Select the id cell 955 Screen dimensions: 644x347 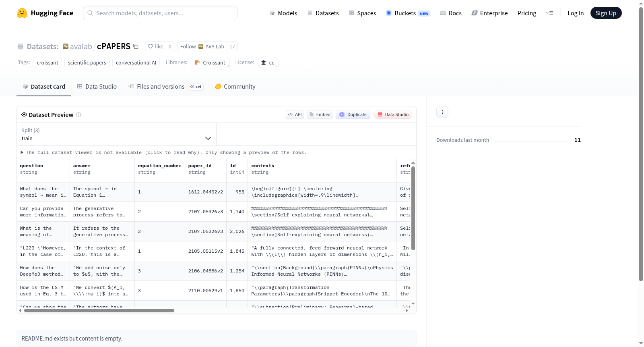pyautogui.click(x=237, y=192)
